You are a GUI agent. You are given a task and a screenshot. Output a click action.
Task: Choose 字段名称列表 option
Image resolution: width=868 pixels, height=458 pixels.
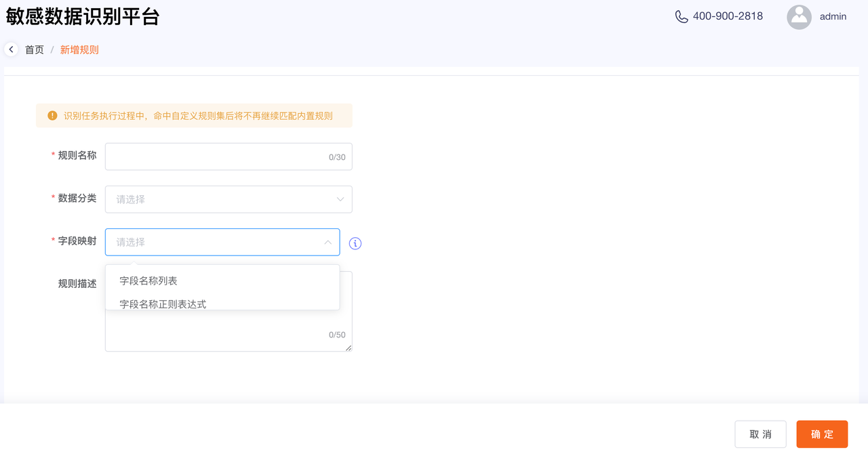click(149, 280)
